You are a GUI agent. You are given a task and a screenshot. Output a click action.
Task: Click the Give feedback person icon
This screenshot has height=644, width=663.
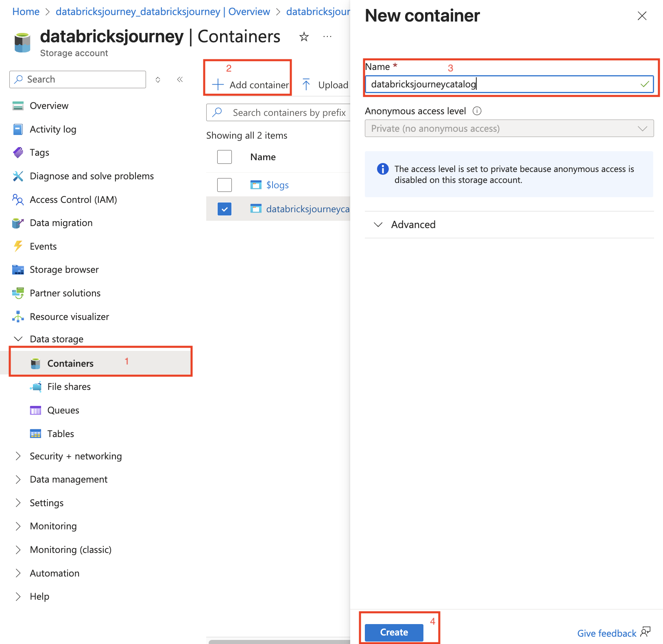[x=645, y=632]
